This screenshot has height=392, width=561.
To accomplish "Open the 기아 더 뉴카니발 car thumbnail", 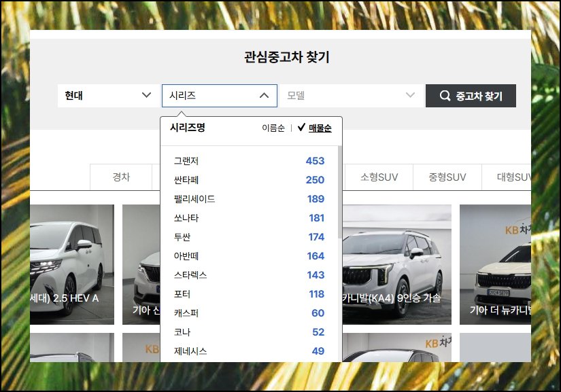I will tap(495, 264).
